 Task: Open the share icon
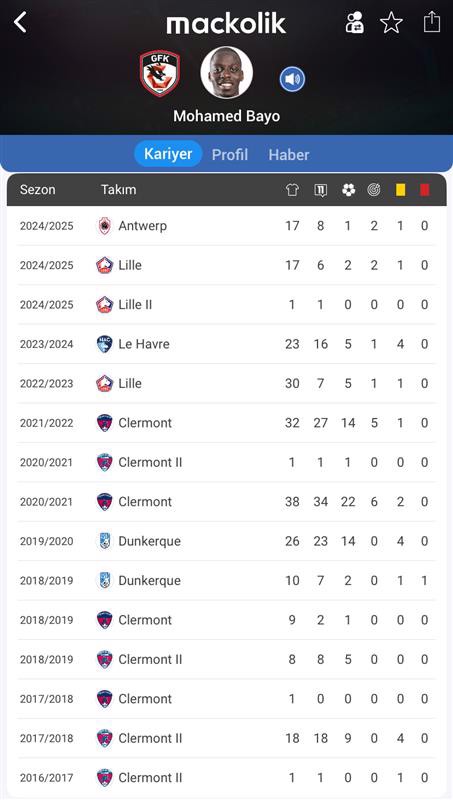432,22
